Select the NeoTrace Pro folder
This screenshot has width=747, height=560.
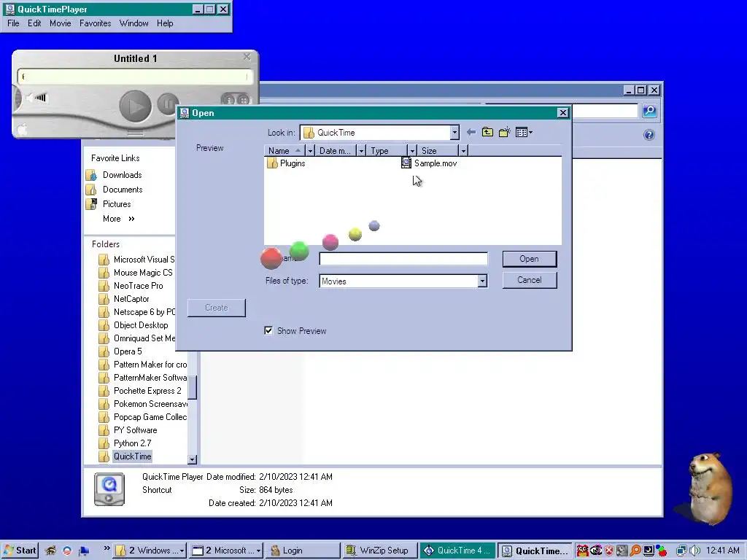pos(131,286)
